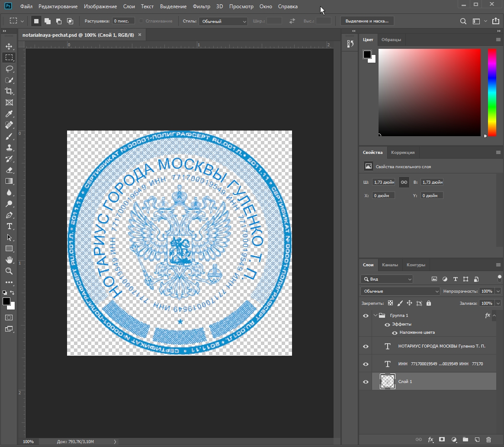Screen dimensions: 504x447
Task: Click the swap foreground and background colors
Action: tap(12, 293)
